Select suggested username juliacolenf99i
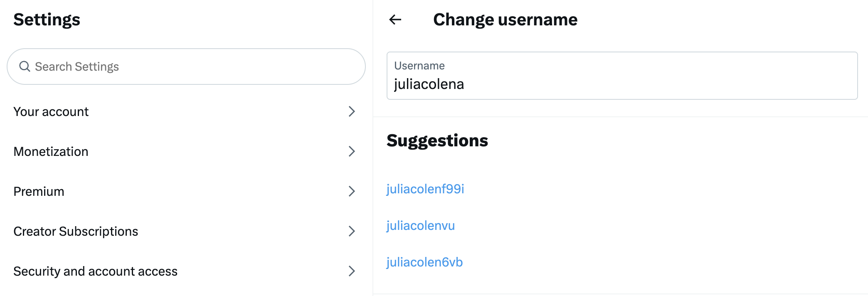Screen dimensions: 868x296 point(426,188)
